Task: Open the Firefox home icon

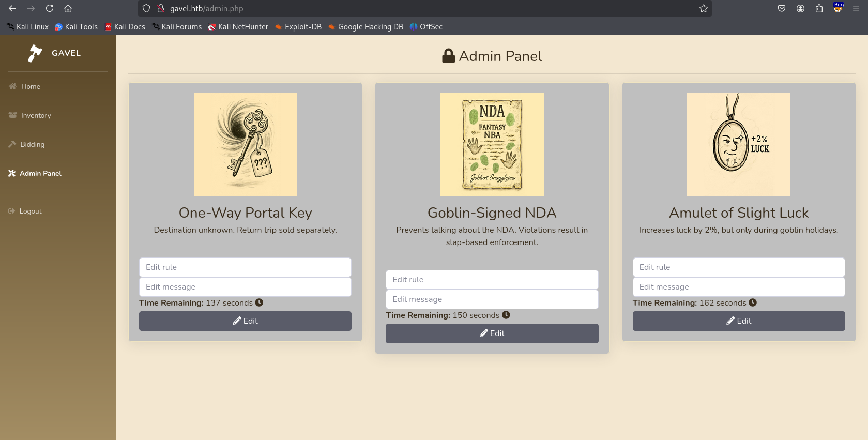Action: pos(68,8)
